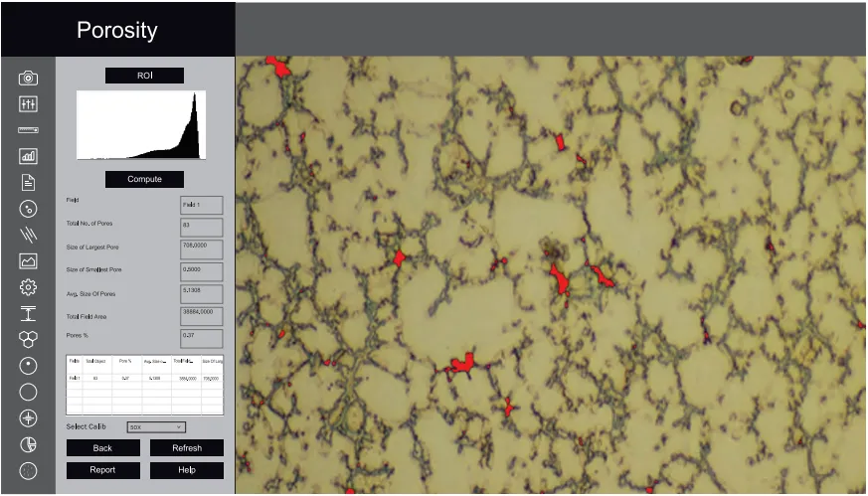This screenshot has width=868, height=496.
Task: Select the I-beam section icon
Action: coord(28,313)
